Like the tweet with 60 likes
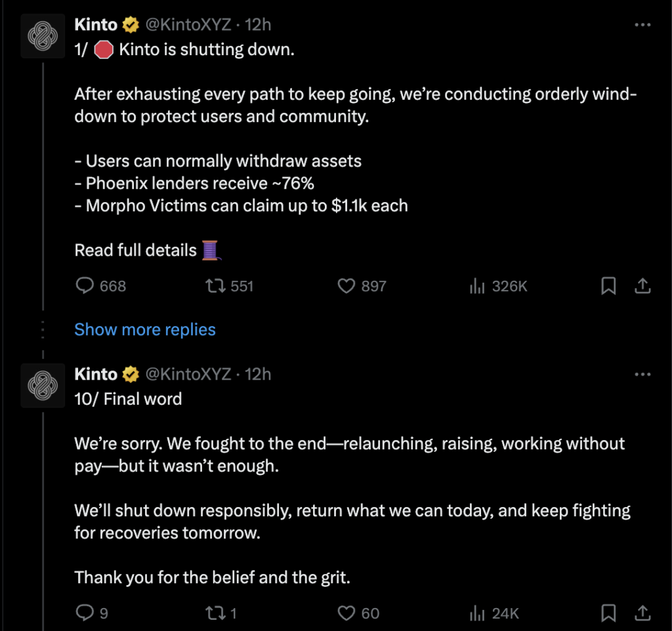The width and height of the screenshot is (672, 631). point(346,613)
